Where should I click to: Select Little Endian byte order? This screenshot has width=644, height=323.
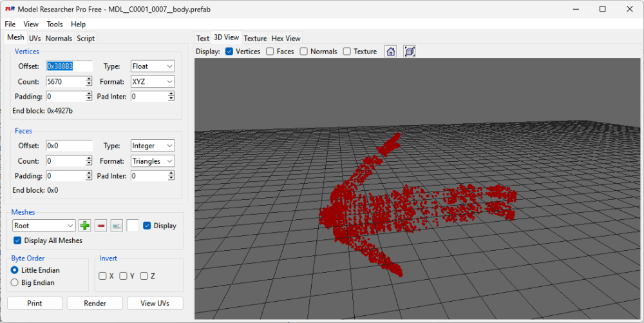(14, 270)
